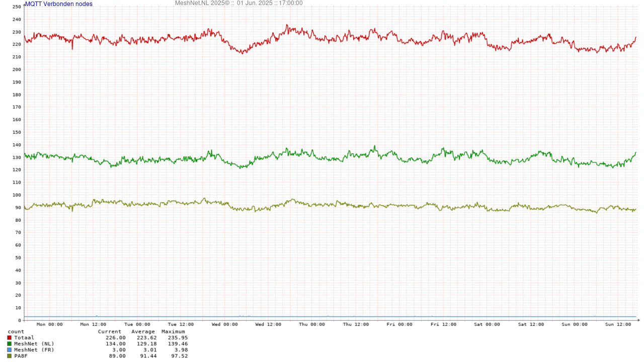The image size is (644, 362).
Task: Click the 'Sun 12:00' x-axis label
Action: coord(618,325)
